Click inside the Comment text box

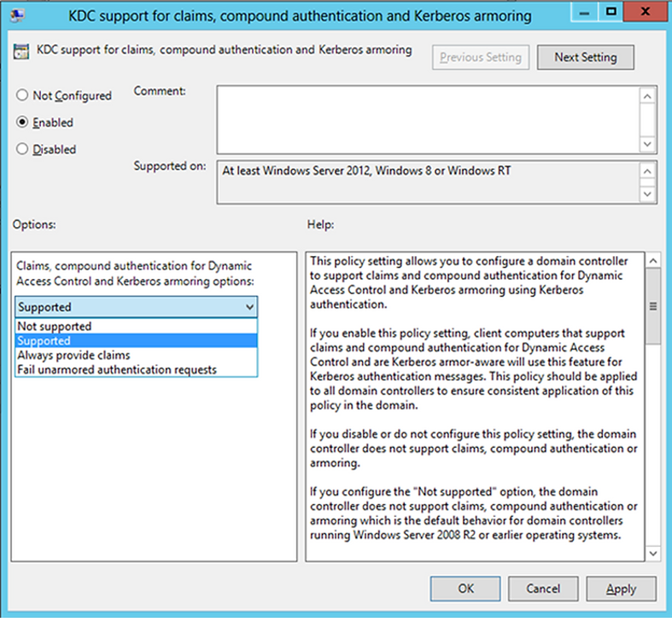click(x=427, y=119)
